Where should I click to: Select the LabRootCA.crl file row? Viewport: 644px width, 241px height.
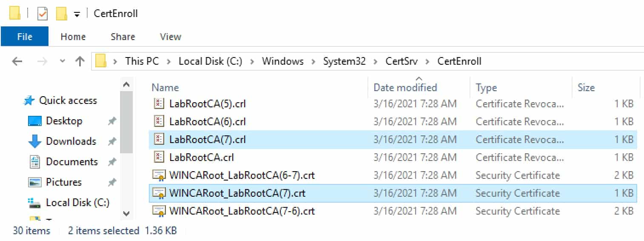click(x=393, y=157)
